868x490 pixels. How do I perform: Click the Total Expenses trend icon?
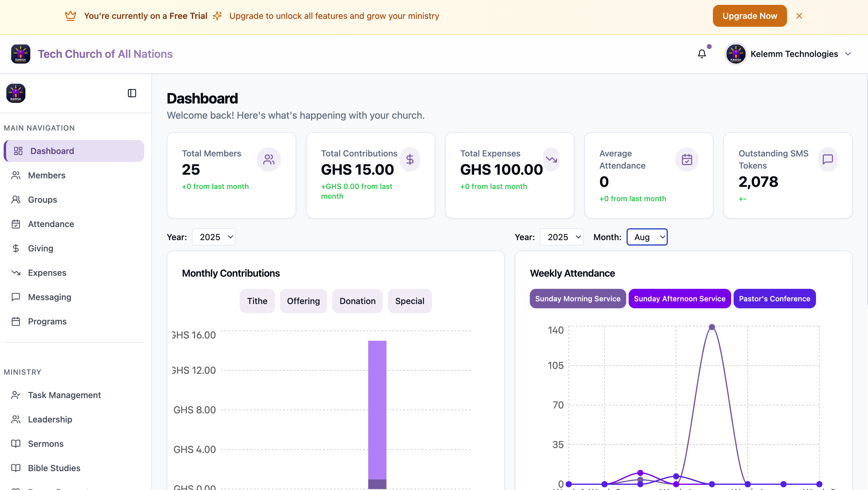[551, 159]
